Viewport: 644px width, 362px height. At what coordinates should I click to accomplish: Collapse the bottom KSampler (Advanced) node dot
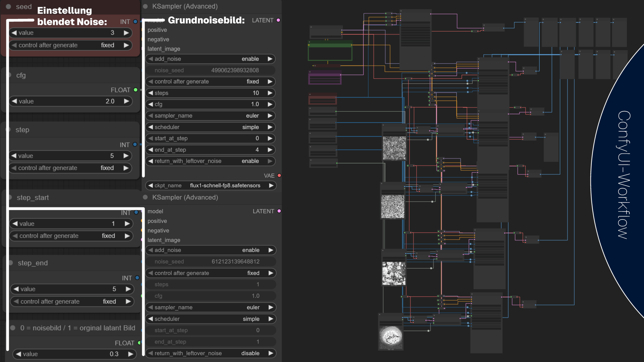click(145, 197)
